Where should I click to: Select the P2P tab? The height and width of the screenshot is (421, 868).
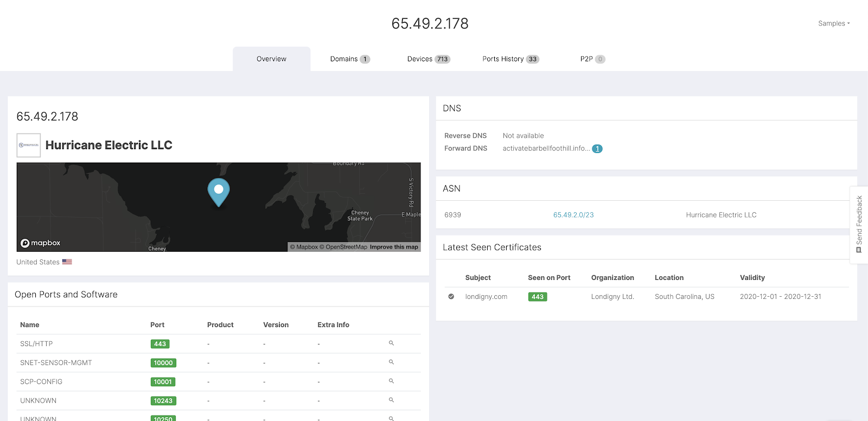pos(592,59)
